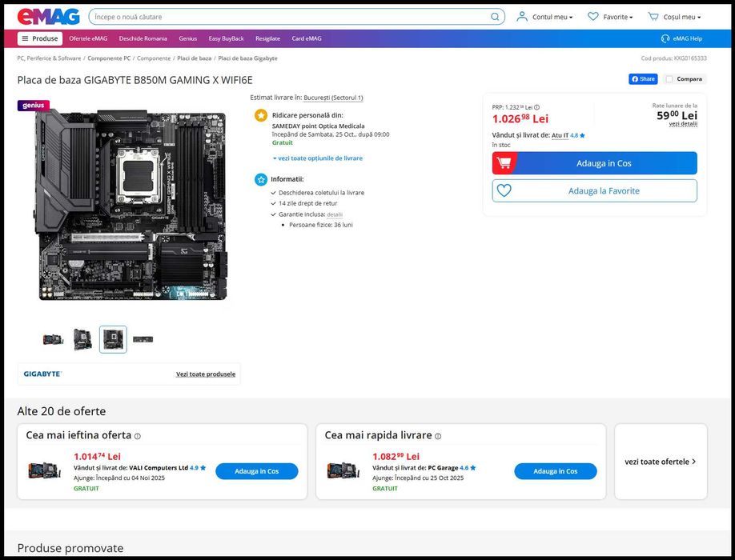Viewport: 735px width, 560px height.
Task: Click PC Garage offer product image
Action: [343, 470]
